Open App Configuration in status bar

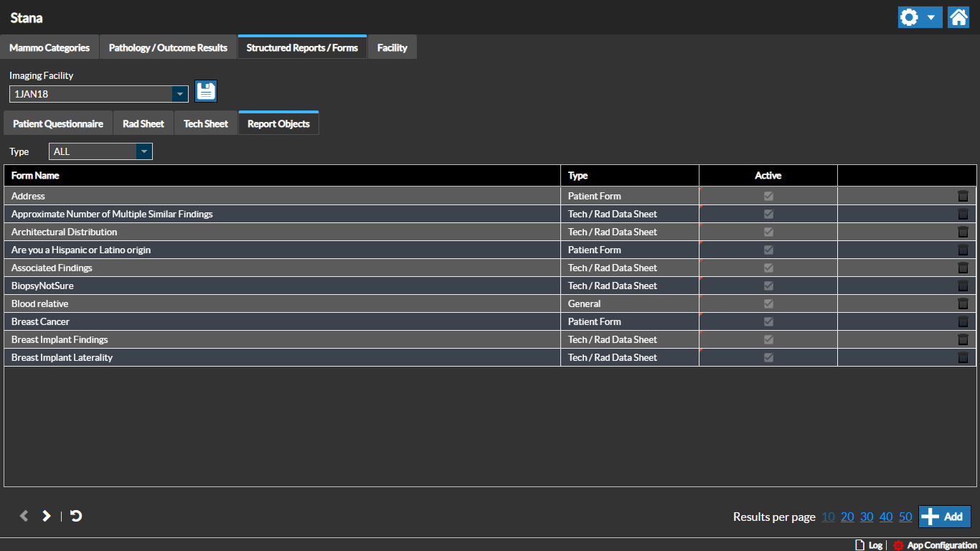(x=935, y=545)
